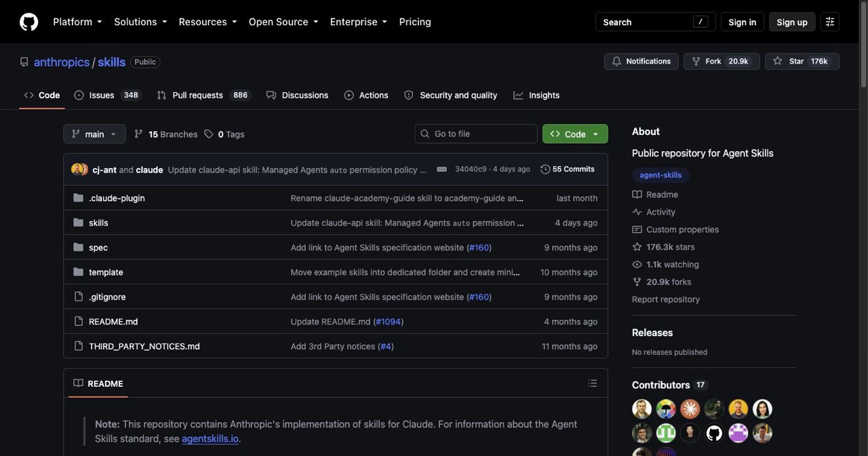868x456 pixels.
Task: Open the agentskills.io link
Action: coord(210,438)
